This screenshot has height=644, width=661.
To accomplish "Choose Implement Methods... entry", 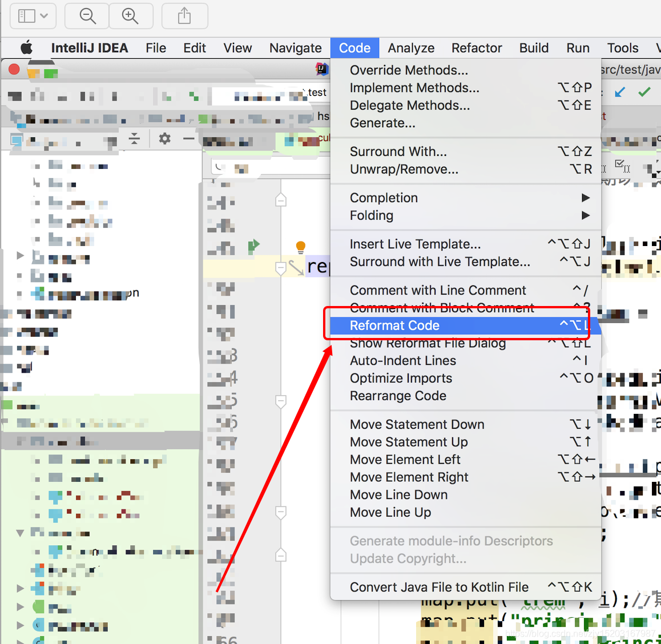I will [x=465, y=88].
